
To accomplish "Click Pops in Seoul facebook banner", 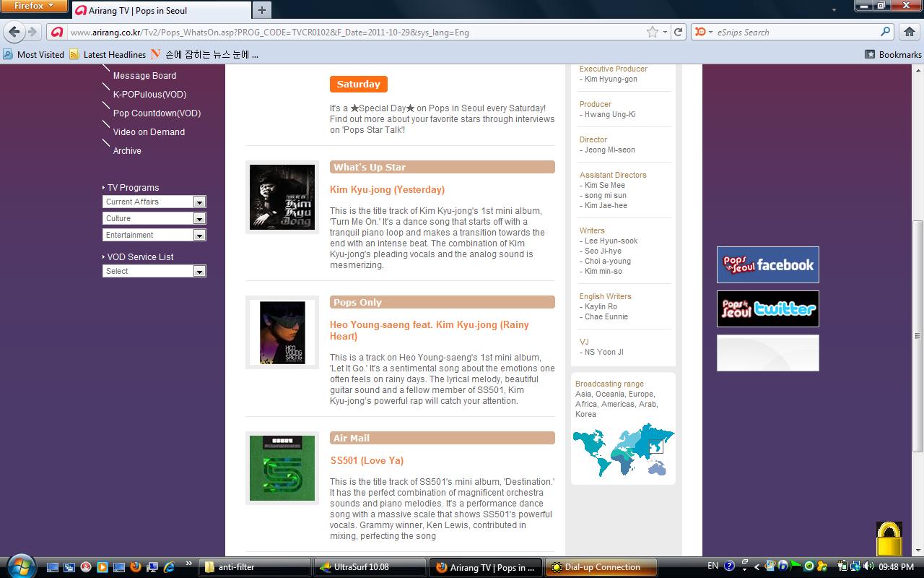I will 767,264.
